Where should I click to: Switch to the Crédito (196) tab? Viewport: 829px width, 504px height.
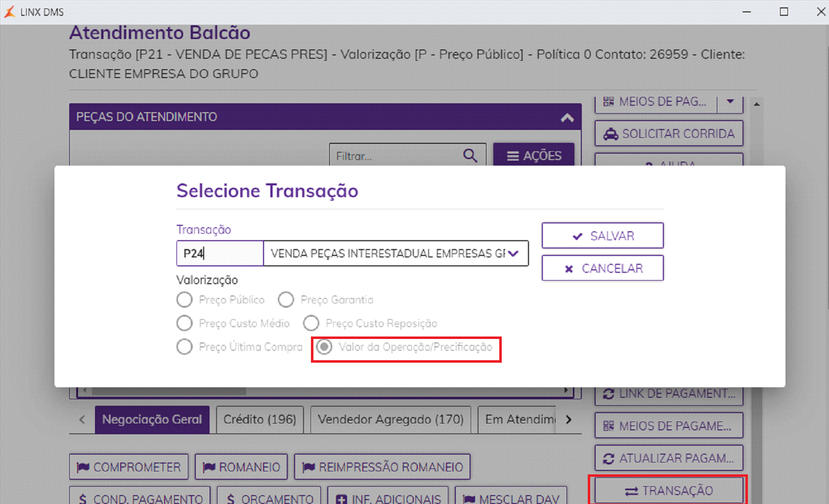coord(260,420)
